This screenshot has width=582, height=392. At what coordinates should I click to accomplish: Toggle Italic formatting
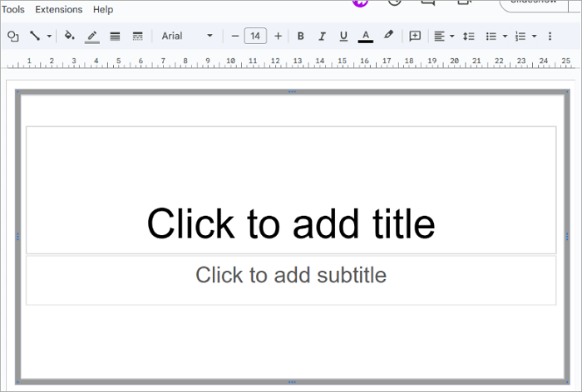(x=322, y=36)
